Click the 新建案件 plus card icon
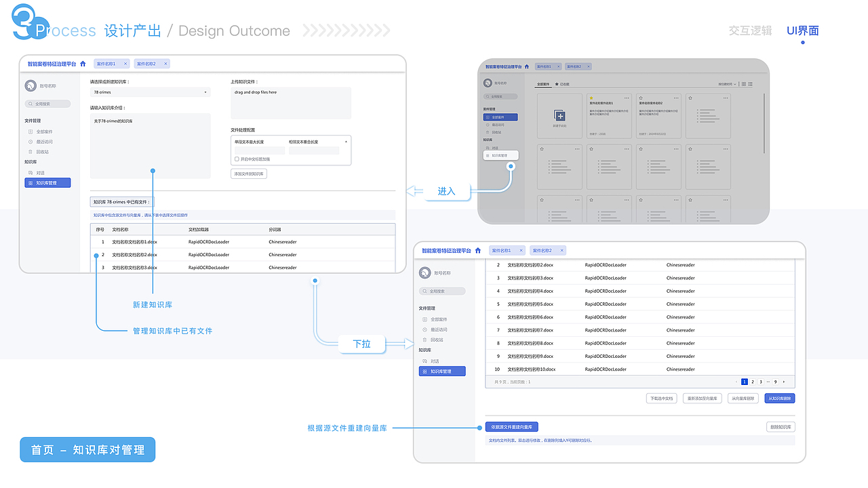 559,116
